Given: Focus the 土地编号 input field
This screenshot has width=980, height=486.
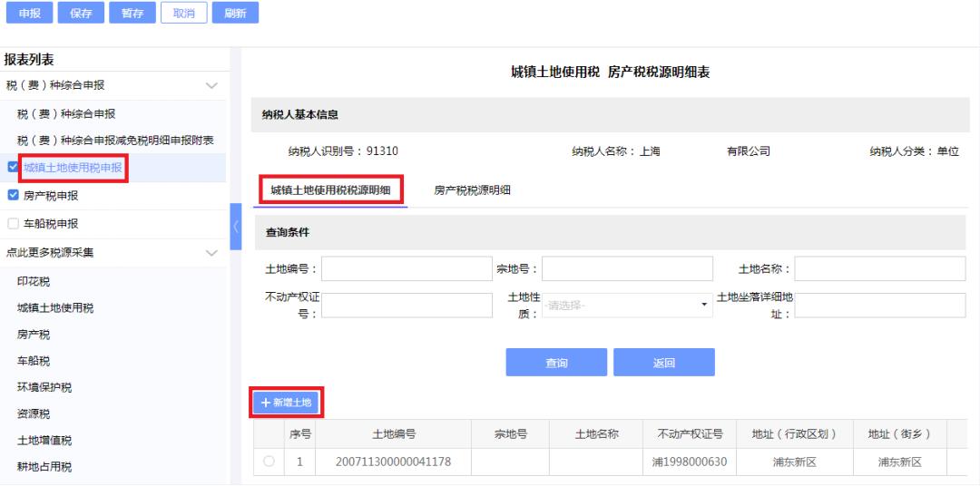Looking at the screenshot, I should click(407, 268).
